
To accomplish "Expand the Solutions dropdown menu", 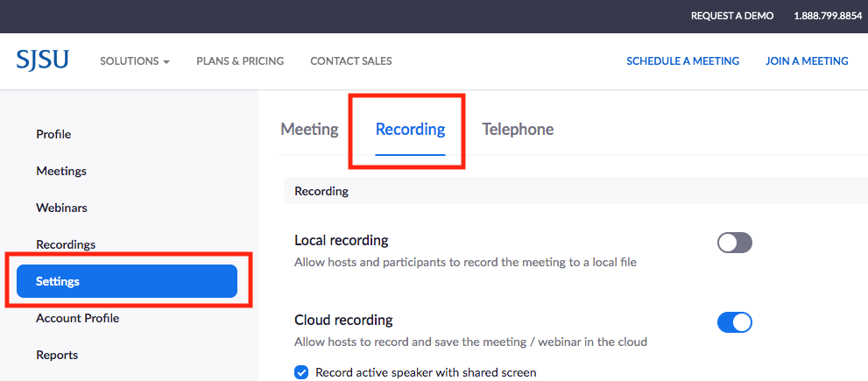I will pos(134,61).
